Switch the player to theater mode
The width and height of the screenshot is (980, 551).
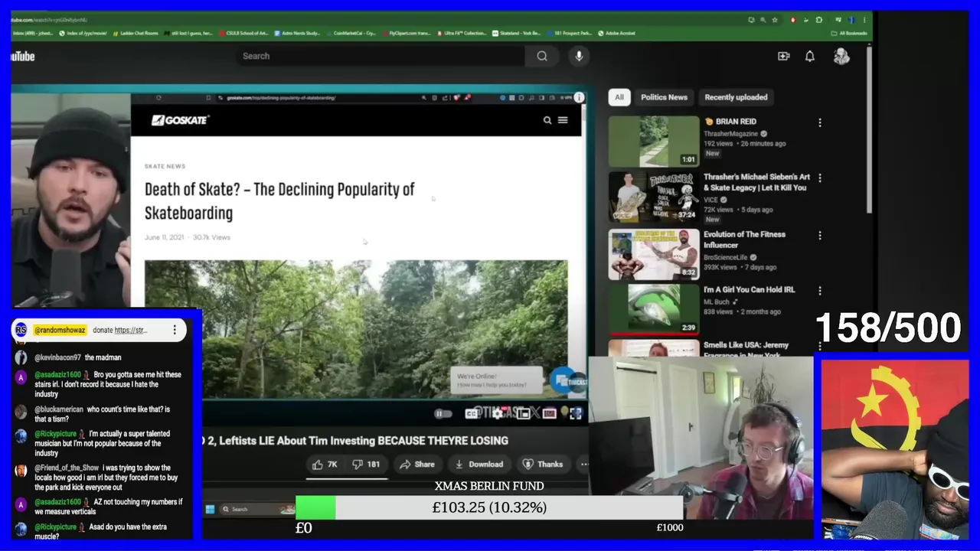point(549,413)
